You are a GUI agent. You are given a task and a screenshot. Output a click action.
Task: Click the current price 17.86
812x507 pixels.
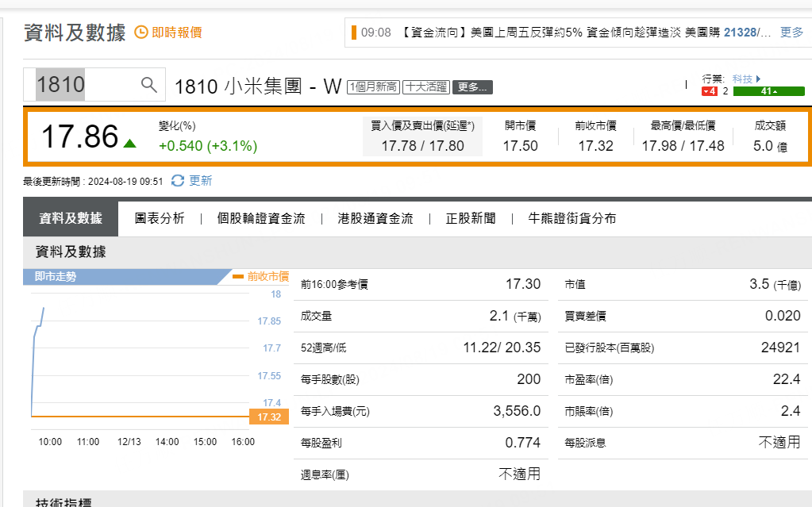(79, 136)
